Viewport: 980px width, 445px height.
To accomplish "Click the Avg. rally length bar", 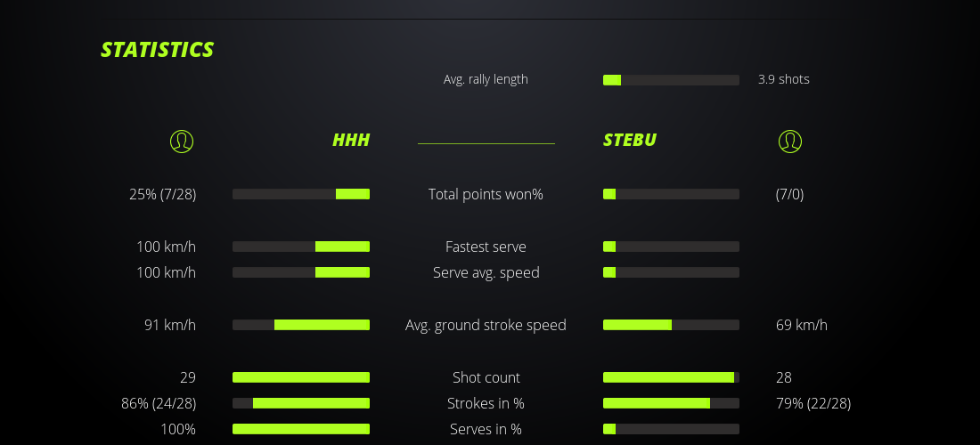I will [671, 80].
